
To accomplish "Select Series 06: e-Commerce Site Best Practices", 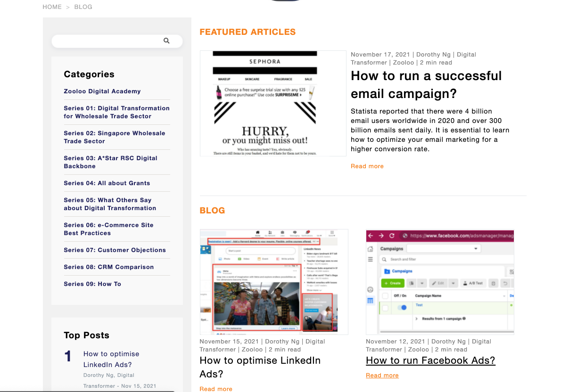I will pyautogui.click(x=108, y=229).
